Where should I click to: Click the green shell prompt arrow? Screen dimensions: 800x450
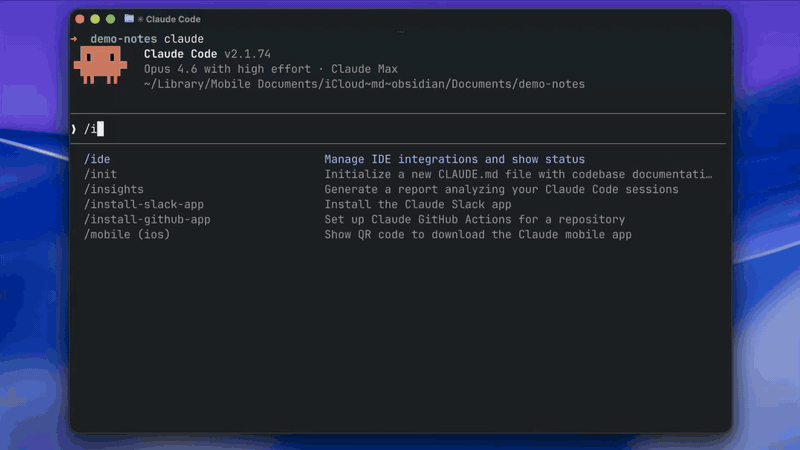point(74,39)
